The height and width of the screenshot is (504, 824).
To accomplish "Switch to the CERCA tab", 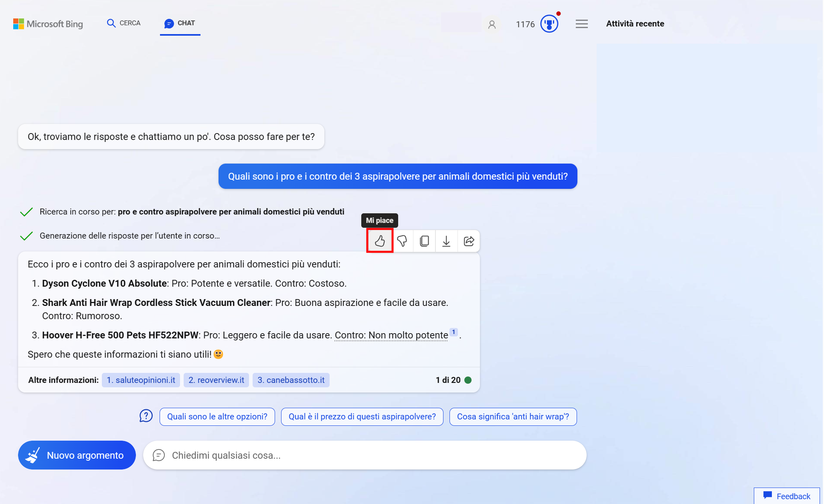I will coord(123,23).
